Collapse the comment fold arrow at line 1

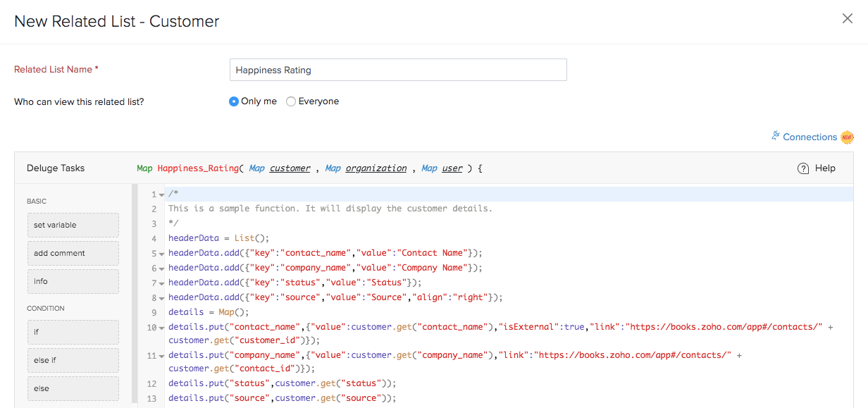coord(162,194)
